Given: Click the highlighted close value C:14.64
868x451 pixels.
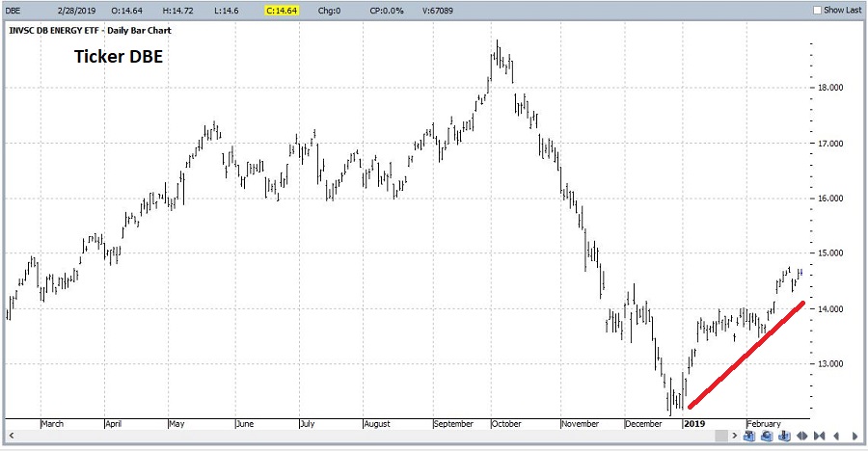Looking at the screenshot, I should [282, 11].
